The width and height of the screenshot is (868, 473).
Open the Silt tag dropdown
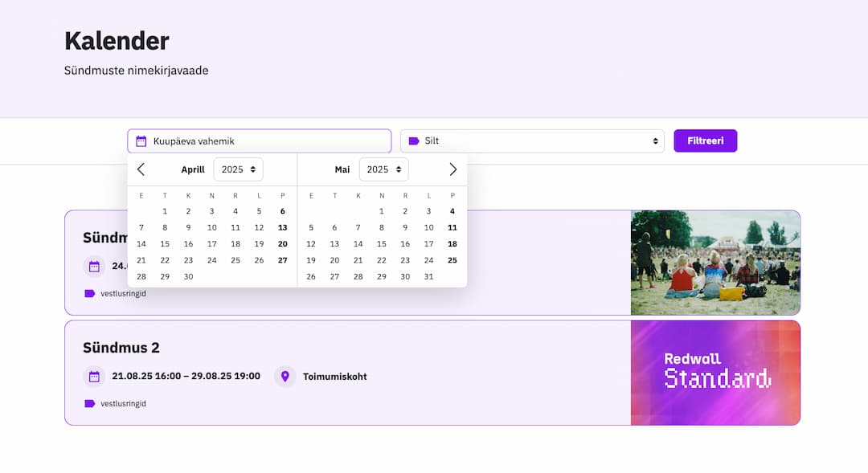coord(533,141)
